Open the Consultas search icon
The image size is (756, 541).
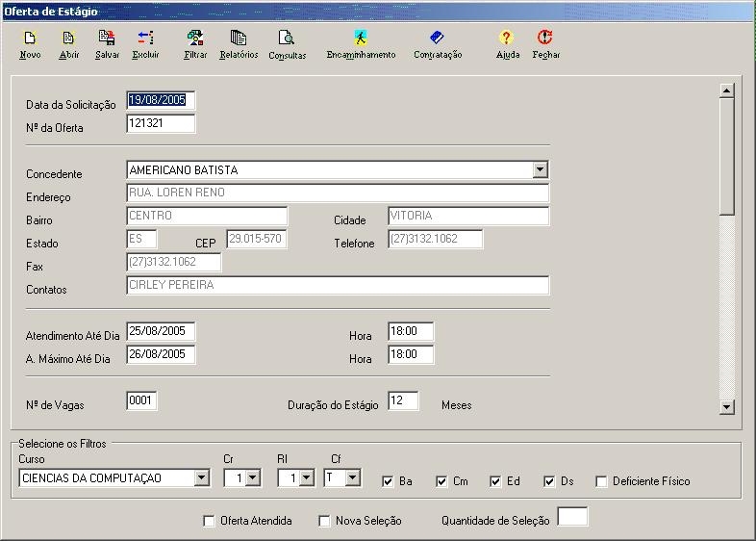tap(287, 39)
